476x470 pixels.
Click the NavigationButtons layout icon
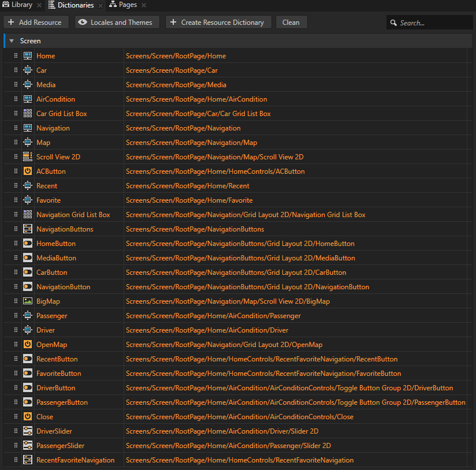point(28,229)
